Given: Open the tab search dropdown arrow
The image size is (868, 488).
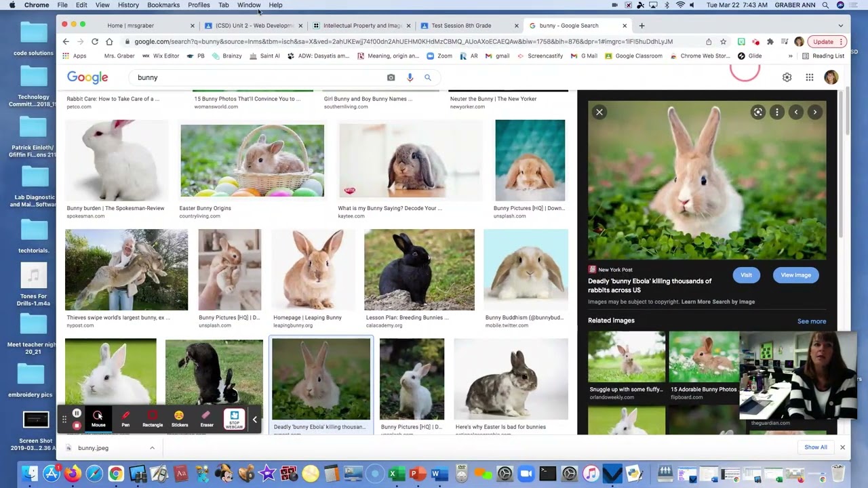Looking at the screenshot, I should [841, 26].
